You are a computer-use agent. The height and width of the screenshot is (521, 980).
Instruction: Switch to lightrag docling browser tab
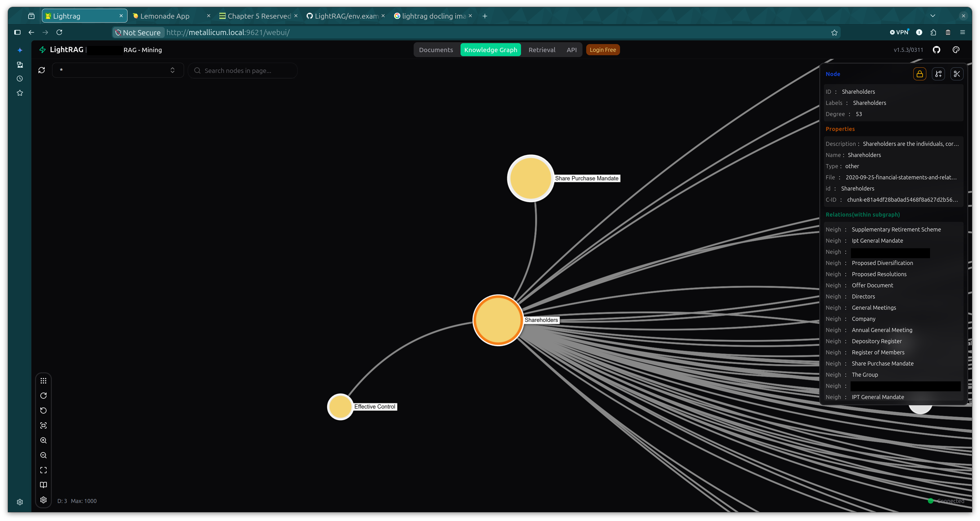point(433,16)
